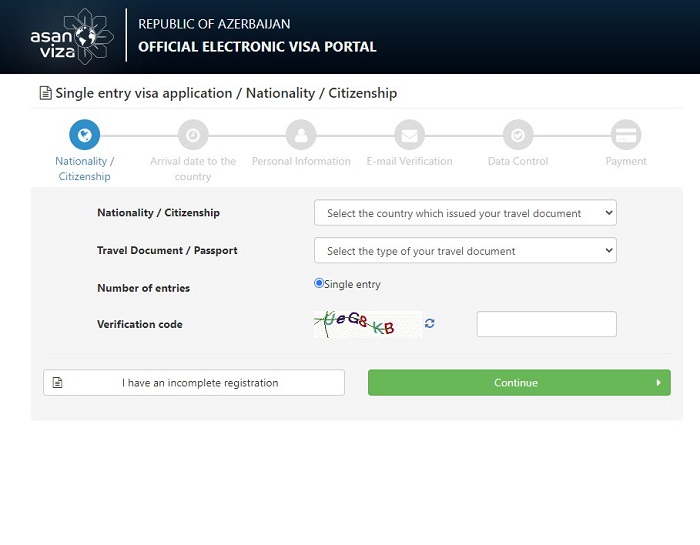The image size is (700, 545).
Task: Open the Nationality / Citizenship country dropdown
Action: [x=465, y=212]
